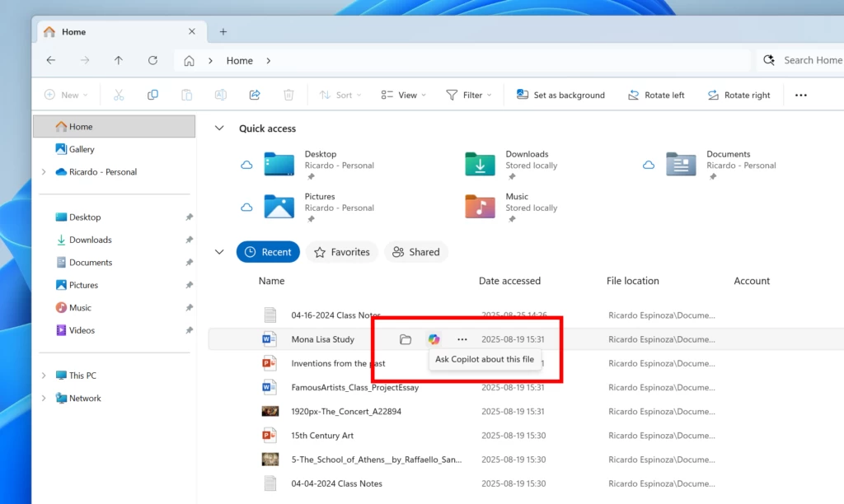This screenshot has height=504, width=844.
Task: Open the View options dropdown
Action: coord(402,95)
